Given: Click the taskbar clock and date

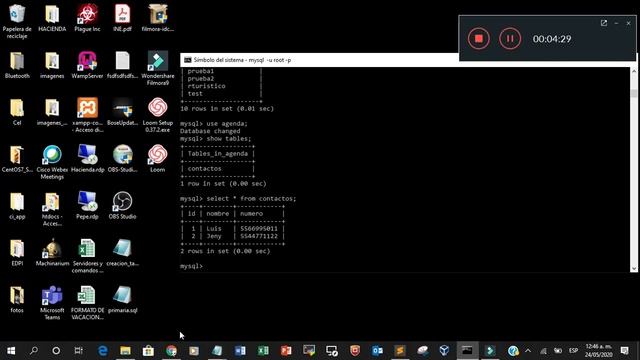Looking at the screenshot, I should pos(598,351).
